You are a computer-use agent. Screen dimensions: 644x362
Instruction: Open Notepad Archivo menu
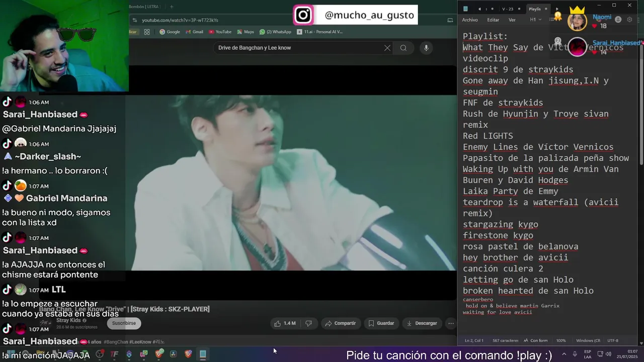tap(470, 20)
